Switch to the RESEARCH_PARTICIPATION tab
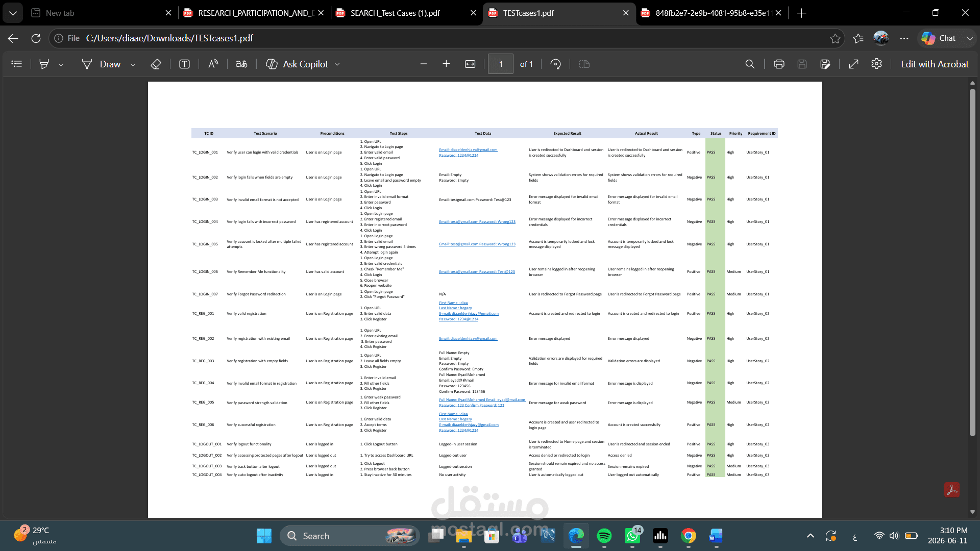The image size is (980, 551). 253,13
